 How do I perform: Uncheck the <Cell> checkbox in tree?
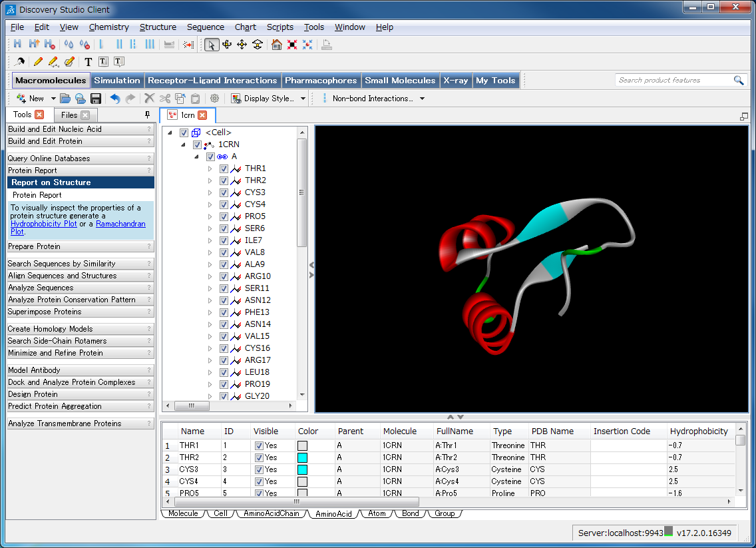[184, 133]
